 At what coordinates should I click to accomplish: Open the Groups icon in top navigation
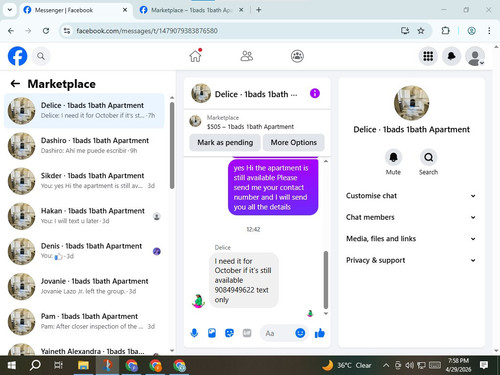point(297,56)
